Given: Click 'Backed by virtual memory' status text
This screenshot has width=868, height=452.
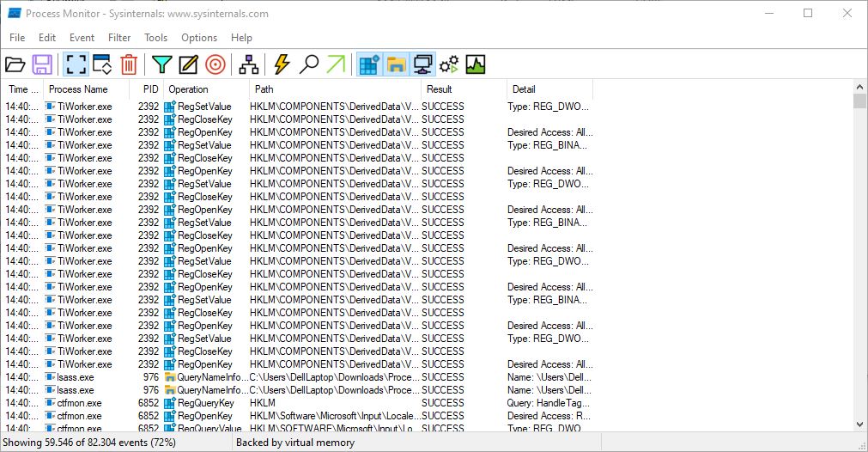Looking at the screenshot, I should point(295,442).
